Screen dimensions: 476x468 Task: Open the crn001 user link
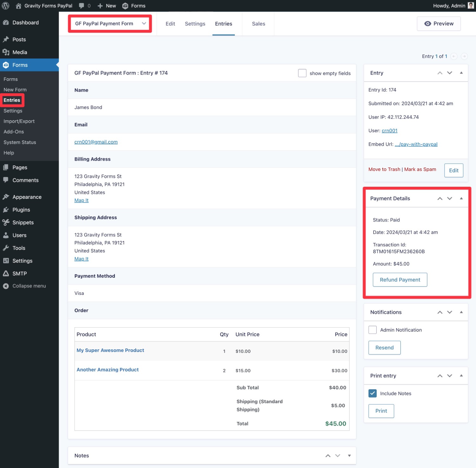[389, 131]
